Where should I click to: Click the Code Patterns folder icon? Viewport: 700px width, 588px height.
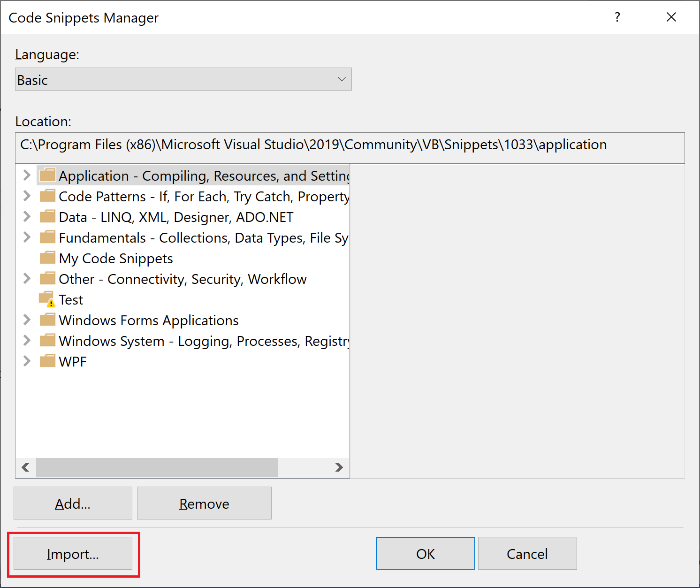tap(47, 195)
